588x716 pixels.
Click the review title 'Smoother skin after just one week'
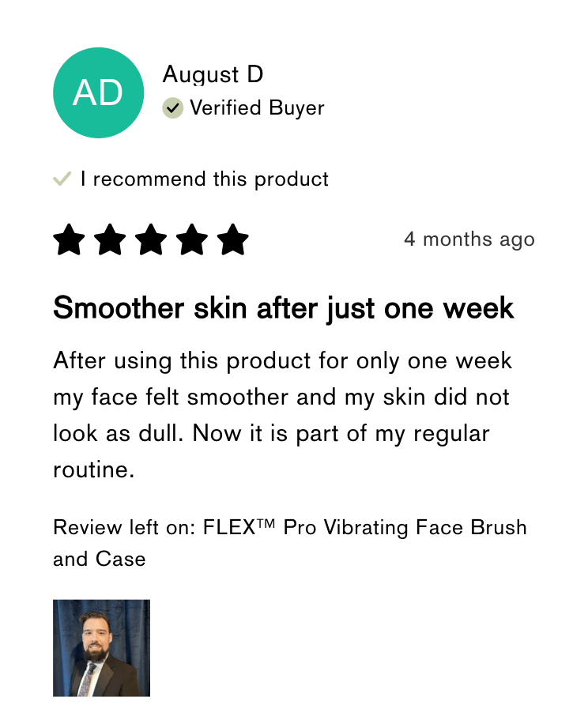[x=284, y=308]
